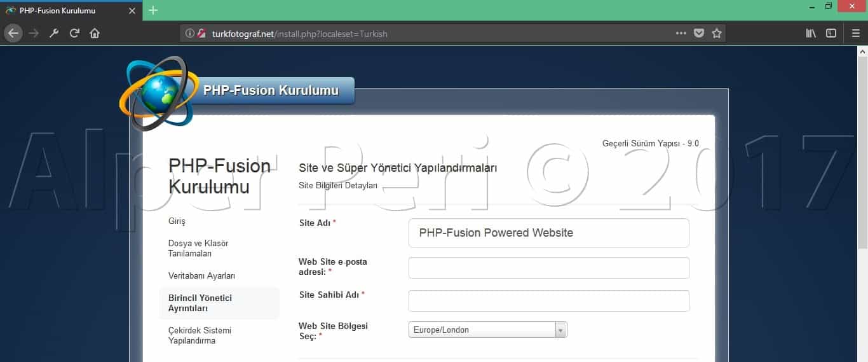
Task: Open the page actions three-dot menu
Action: pos(681,33)
